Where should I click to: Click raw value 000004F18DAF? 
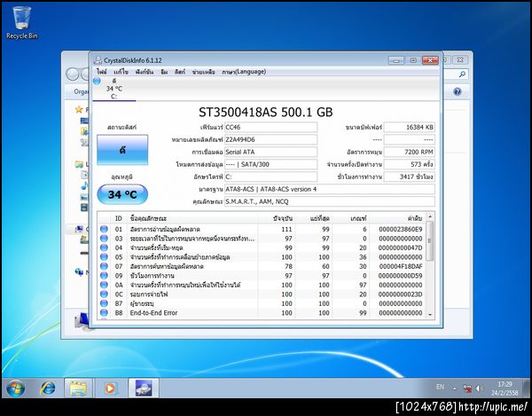point(401,266)
